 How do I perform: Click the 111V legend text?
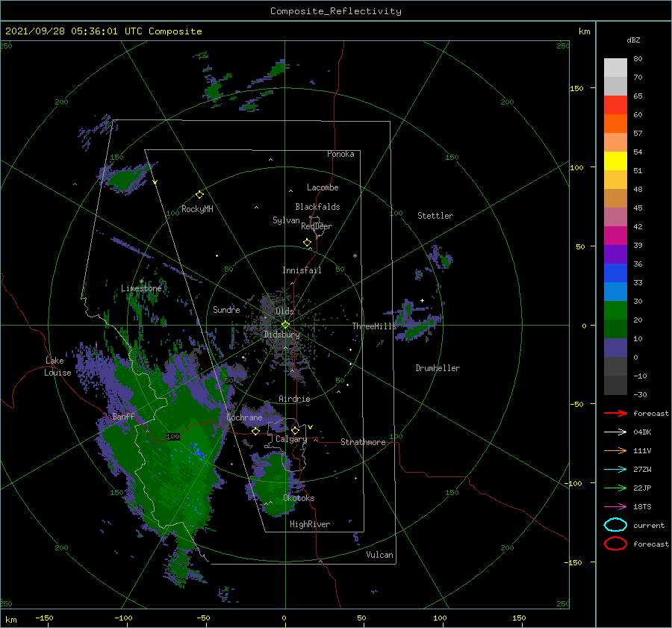642,450
